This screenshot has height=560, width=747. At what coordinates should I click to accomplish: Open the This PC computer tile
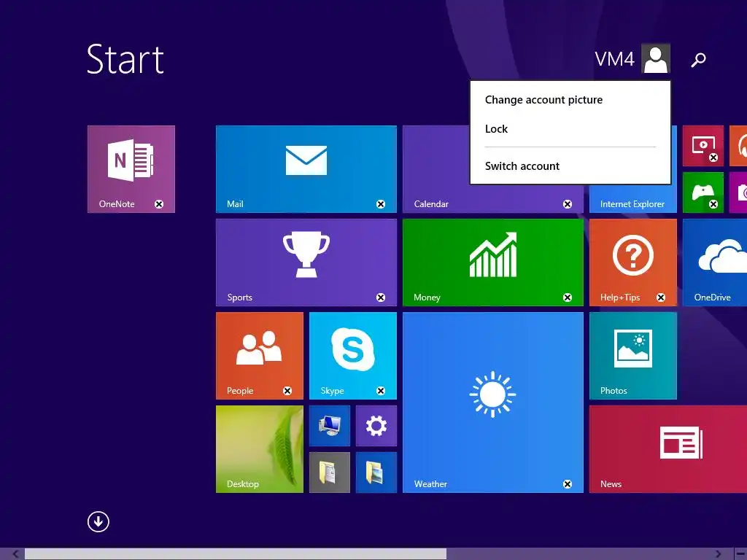coord(329,426)
